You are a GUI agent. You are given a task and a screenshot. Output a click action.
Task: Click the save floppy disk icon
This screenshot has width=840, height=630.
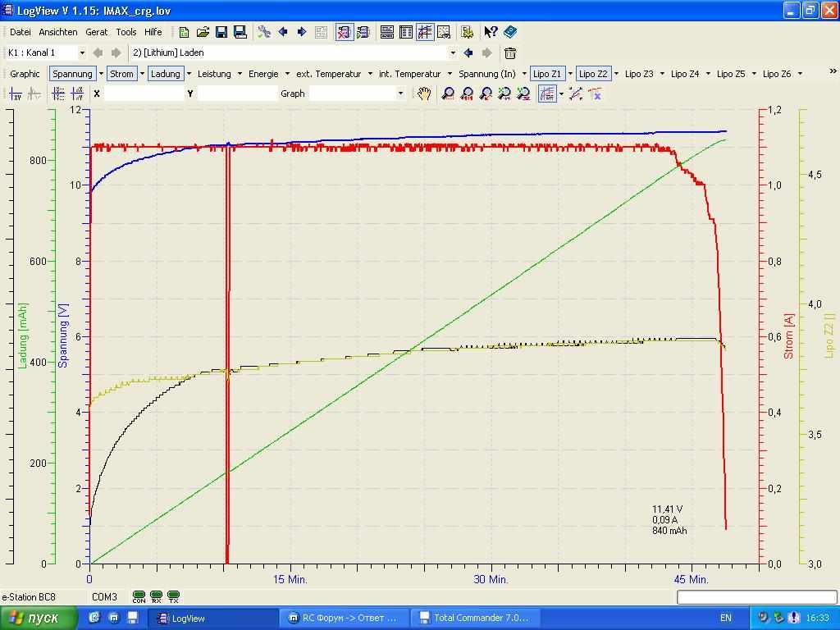pyautogui.click(x=221, y=32)
